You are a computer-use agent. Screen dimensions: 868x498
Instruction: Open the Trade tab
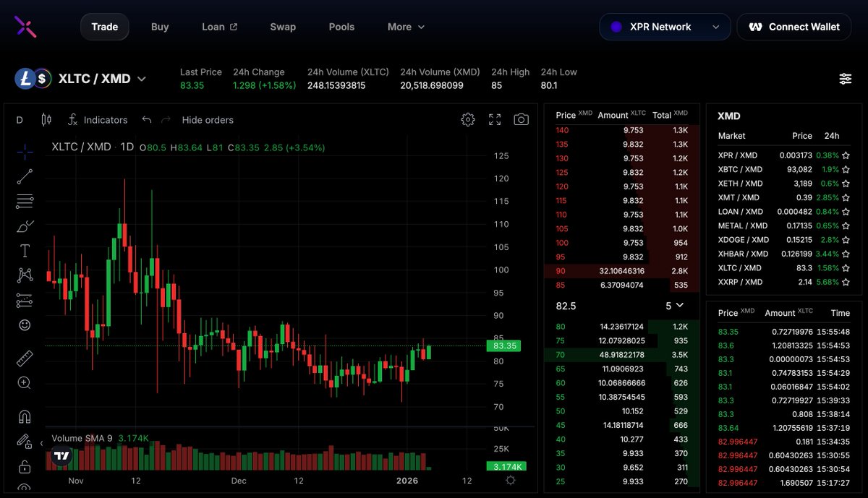click(105, 27)
